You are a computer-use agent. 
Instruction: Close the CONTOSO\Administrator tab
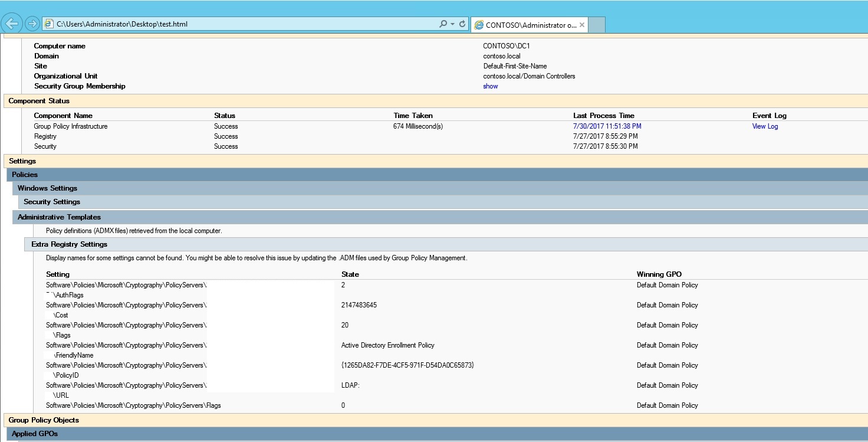pos(582,25)
